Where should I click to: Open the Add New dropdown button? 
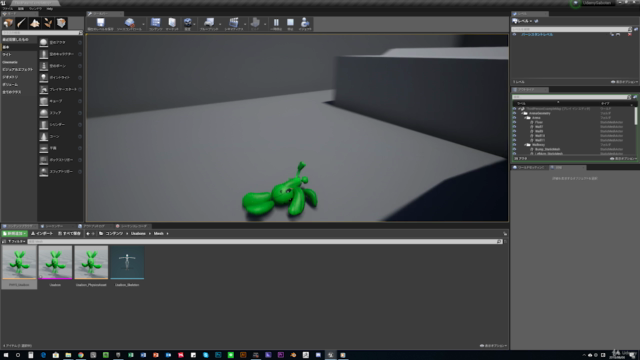[14, 233]
